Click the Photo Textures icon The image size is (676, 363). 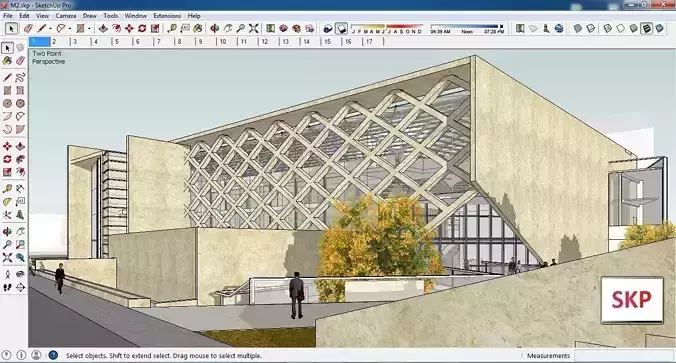pos(546,28)
